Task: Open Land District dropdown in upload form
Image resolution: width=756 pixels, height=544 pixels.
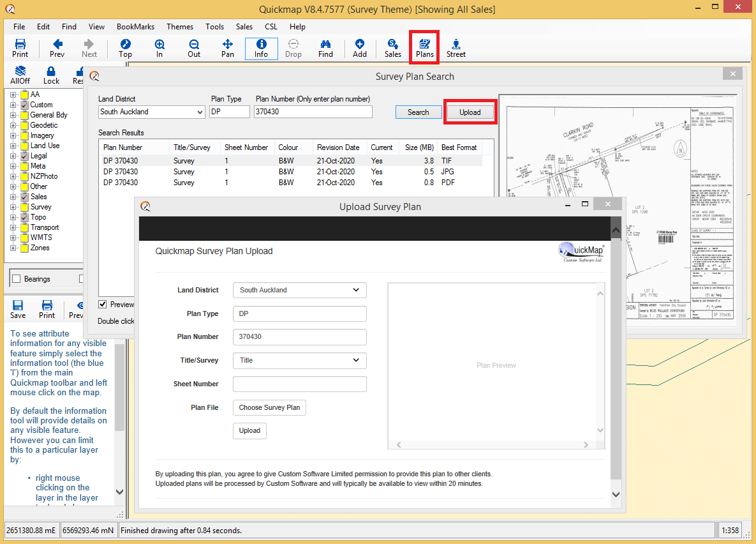Action: pyautogui.click(x=299, y=290)
